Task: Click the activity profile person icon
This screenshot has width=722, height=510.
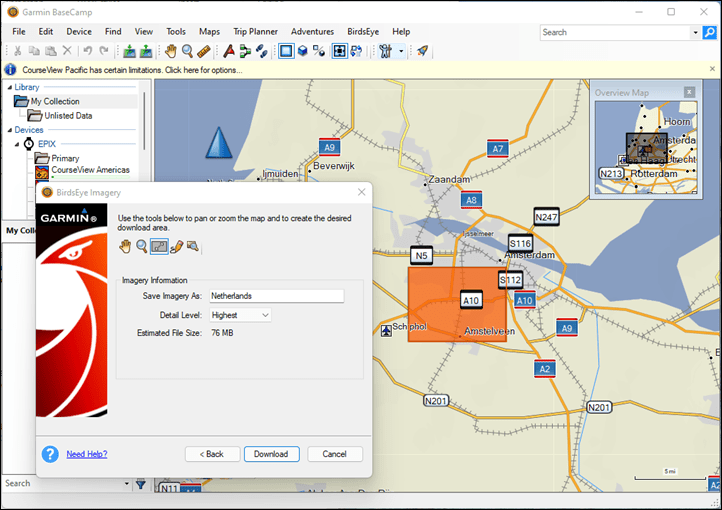Action: pyautogui.click(x=386, y=51)
